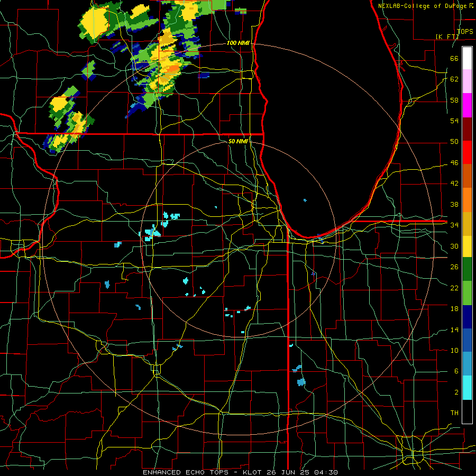Click the 10 legend label

(454, 351)
